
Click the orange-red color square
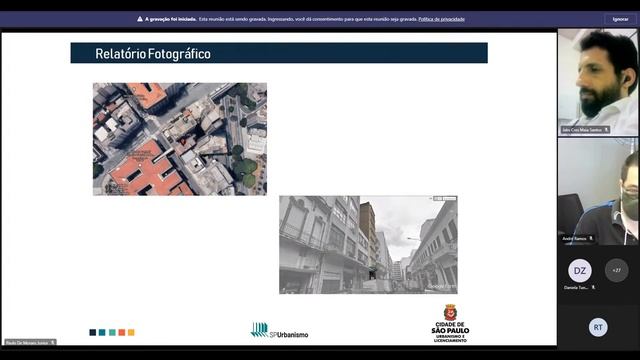tap(122, 333)
